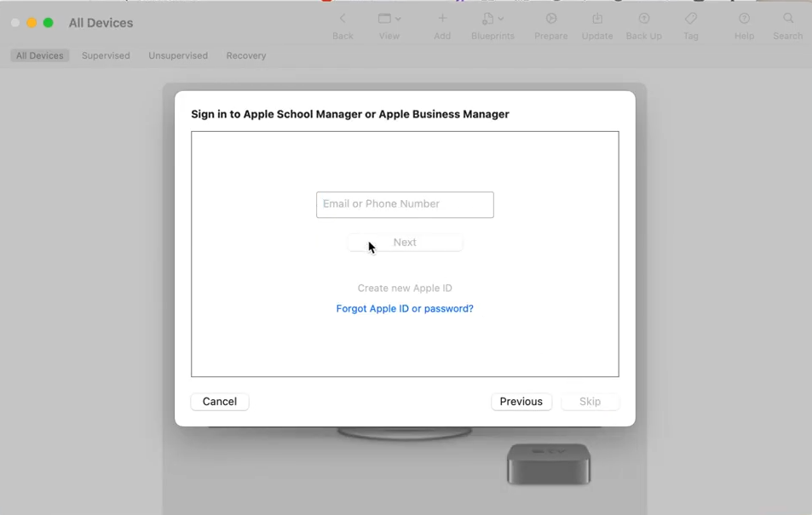Select the All Devices tab
This screenshot has height=515, width=812.
coord(39,55)
